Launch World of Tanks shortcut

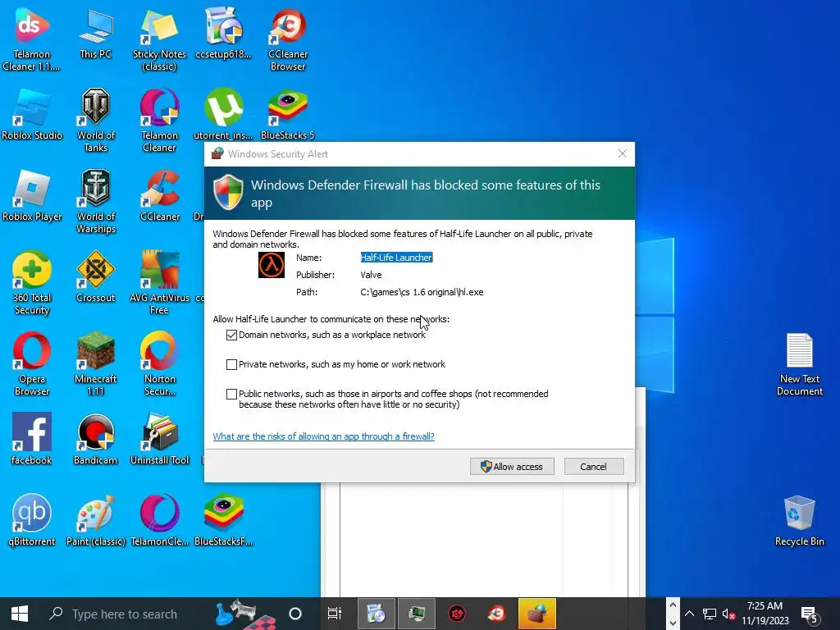click(95, 120)
